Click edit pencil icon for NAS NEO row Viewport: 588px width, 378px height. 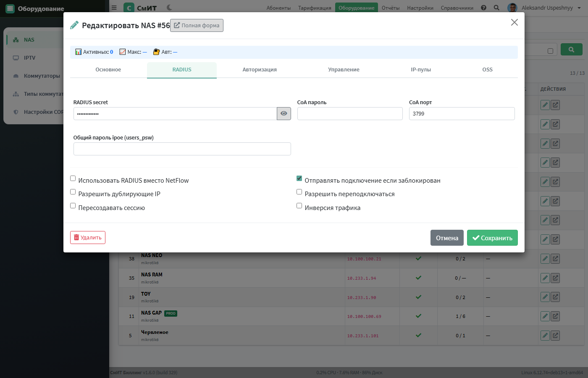545,259
